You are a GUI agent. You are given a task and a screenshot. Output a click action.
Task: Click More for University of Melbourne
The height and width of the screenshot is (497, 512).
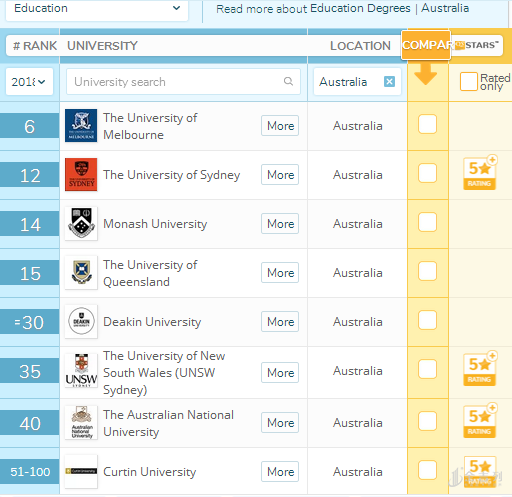coord(280,126)
